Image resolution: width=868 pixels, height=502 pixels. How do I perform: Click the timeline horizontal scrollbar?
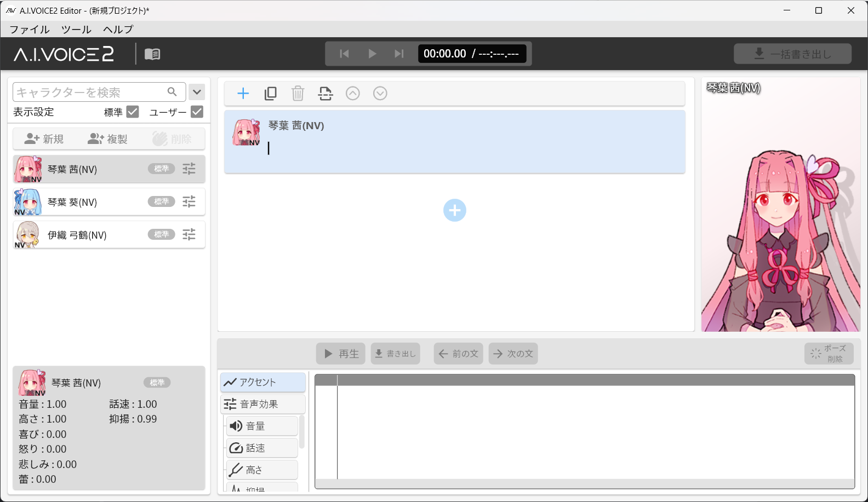click(x=585, y=484)
